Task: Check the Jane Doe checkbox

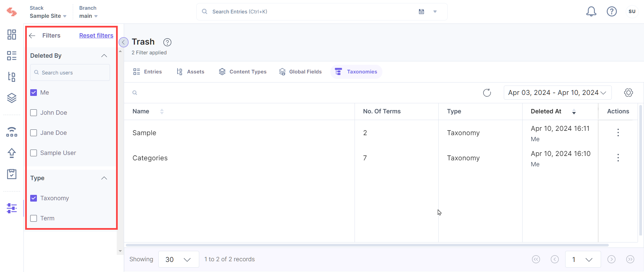Action: (34, 133)
